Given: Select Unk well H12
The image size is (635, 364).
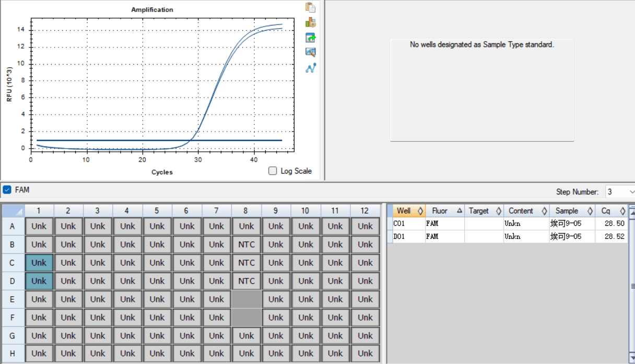Looking at the screenshot, I should [365, 354].
